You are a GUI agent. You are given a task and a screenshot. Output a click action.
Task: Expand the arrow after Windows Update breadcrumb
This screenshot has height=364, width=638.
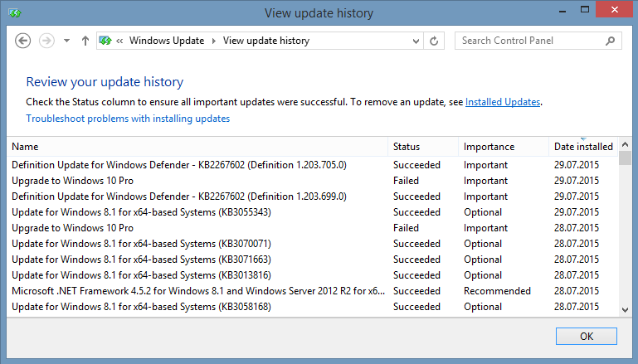click(x=213, y=41)
